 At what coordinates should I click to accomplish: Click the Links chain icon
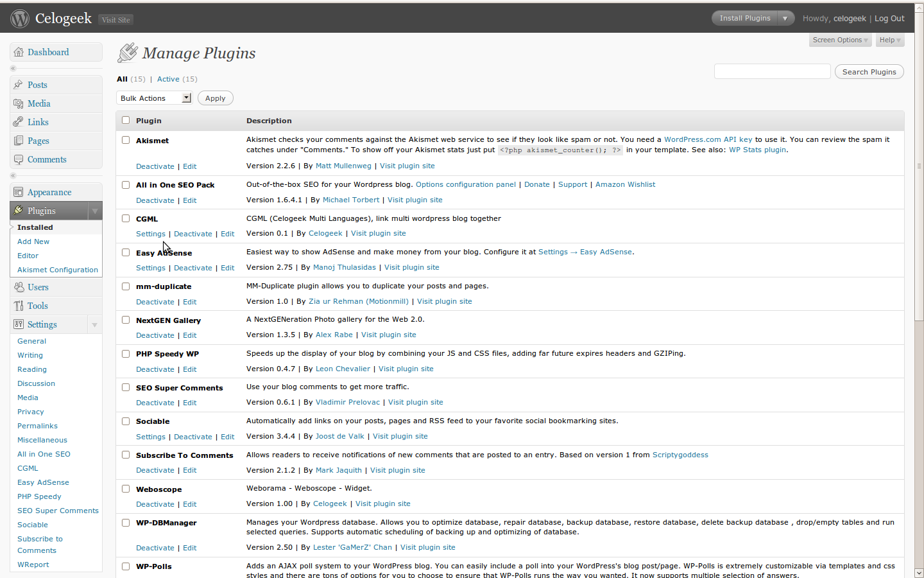pyautogui.click(x=19, y=122)
